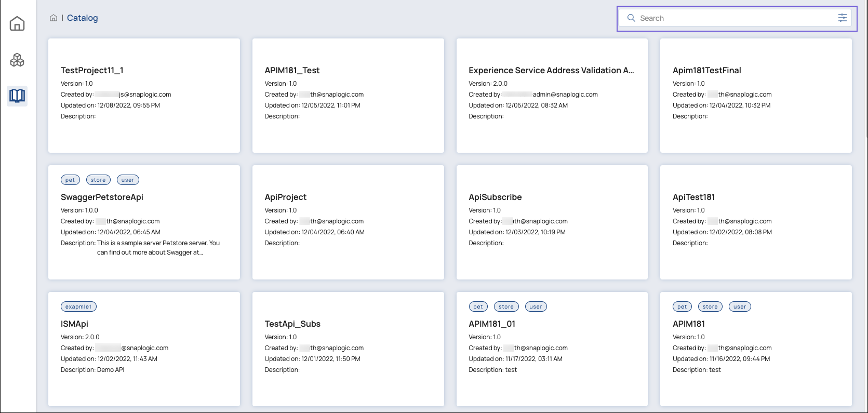Click the small home breadcrumb icon
Viewport: 868px width, 413px height.
[x=54, y=18]
